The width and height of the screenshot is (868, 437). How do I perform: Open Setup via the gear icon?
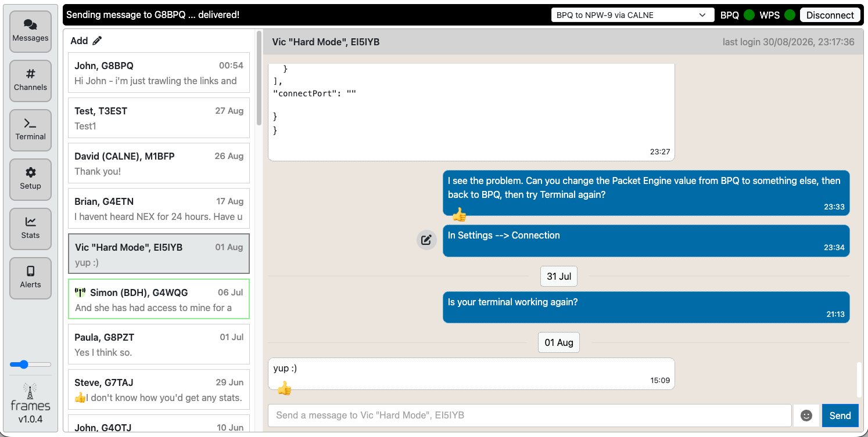pyautogui.click(x=31, y=179)
